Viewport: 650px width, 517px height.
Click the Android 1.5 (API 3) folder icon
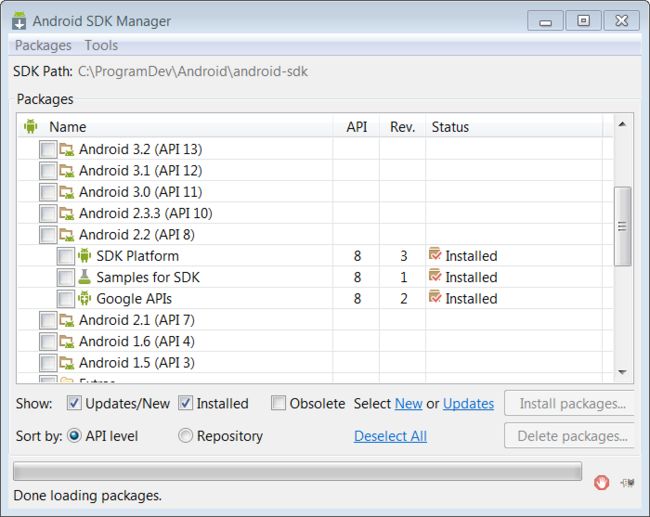click(x=66, y=363)
